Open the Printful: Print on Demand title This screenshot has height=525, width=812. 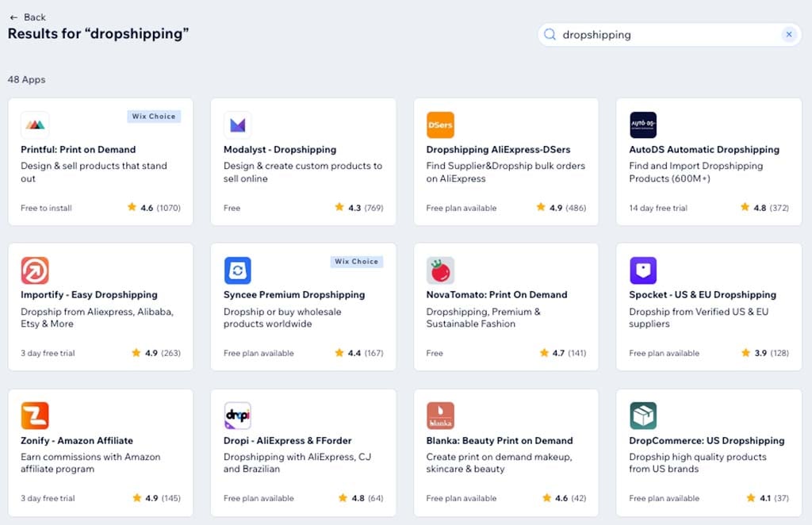[x=79, y=150]
